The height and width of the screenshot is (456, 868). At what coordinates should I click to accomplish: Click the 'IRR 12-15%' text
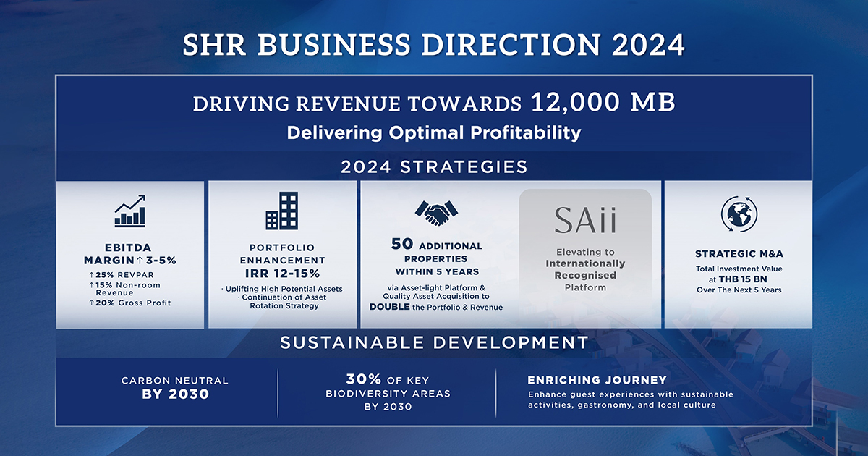coord(282,274)
